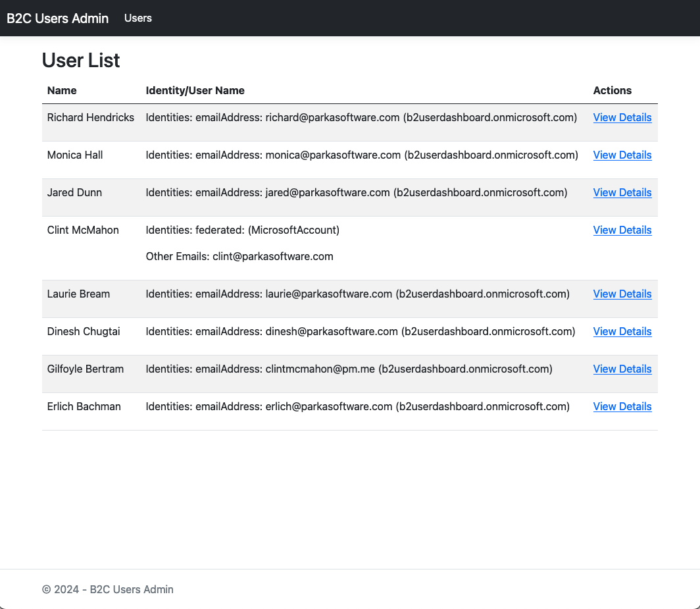Select the name Jared Dunn
Image resolution: width=700 pixels, height=609 pixels.
tap(74, 192)
